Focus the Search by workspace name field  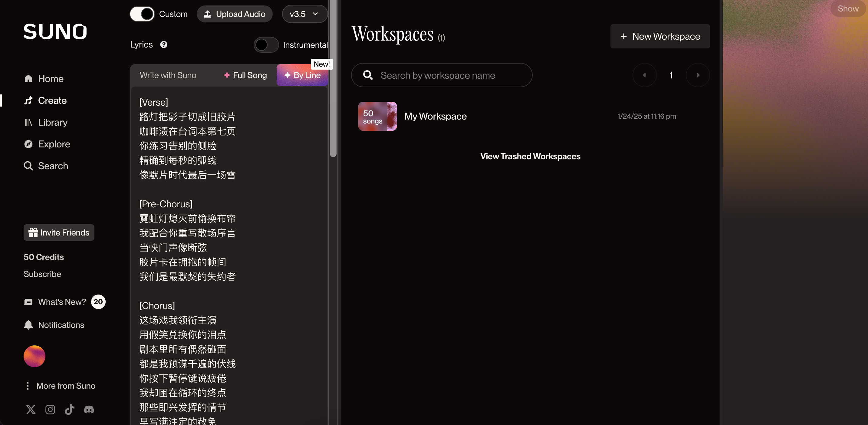(441, 75)
